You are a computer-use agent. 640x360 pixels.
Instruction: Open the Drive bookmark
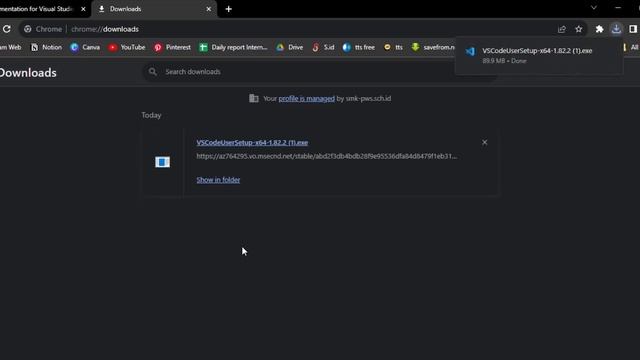[x=289, y=47]
